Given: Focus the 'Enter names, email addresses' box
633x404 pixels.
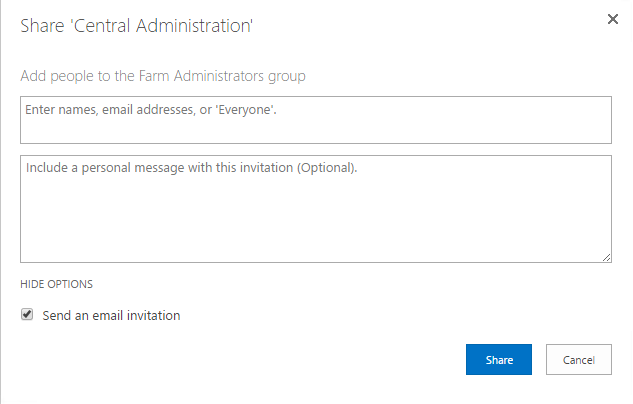Looking at the screenshot, I should click(315, 119).
